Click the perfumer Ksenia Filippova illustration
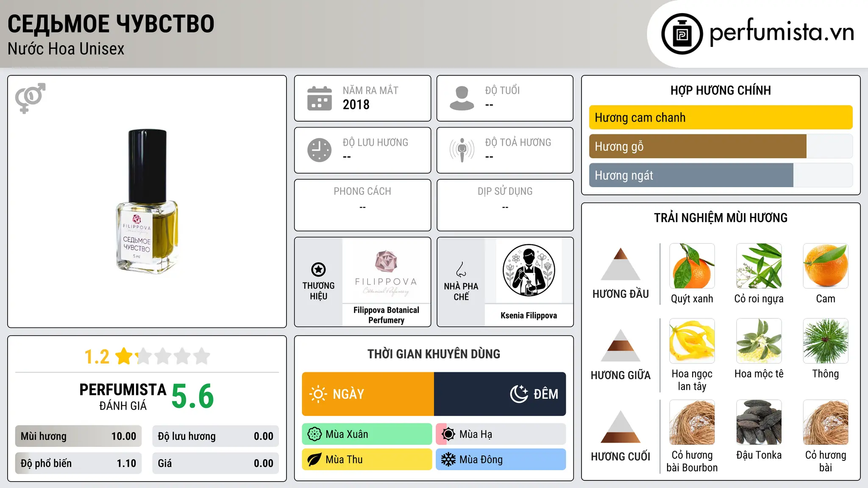This screenshot has height=488, width=868. 529,270
